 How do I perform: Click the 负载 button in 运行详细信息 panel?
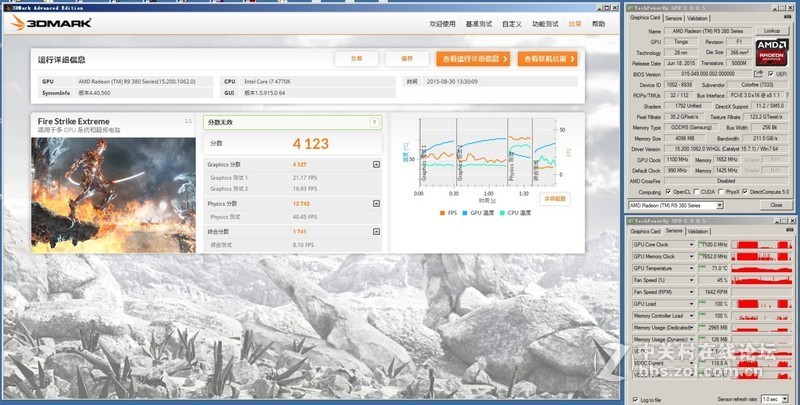click(357, 59)
